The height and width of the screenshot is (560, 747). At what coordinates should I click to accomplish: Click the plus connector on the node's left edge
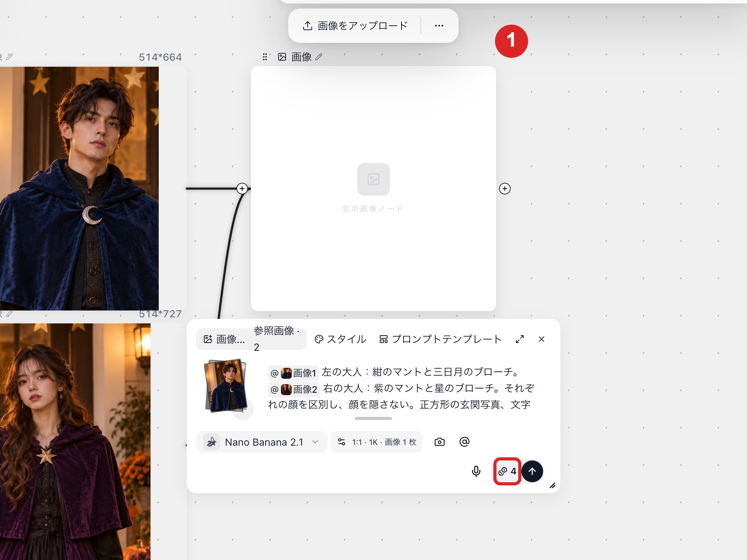tap(242, 189)
